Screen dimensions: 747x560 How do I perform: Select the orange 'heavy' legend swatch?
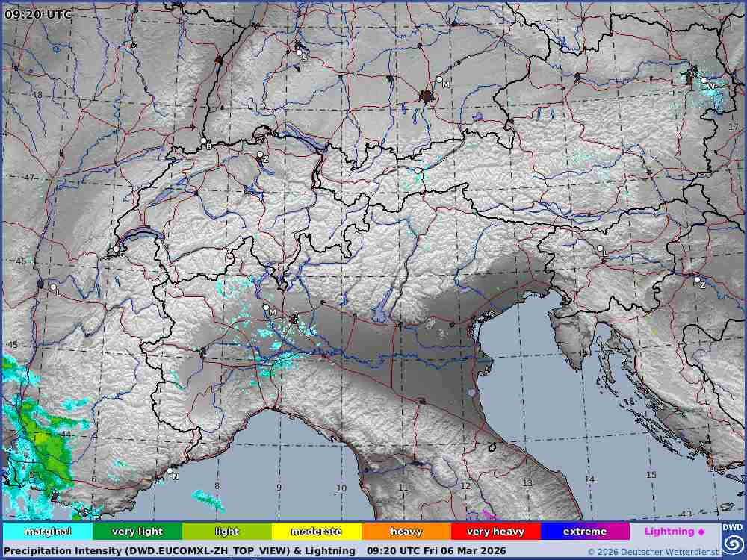pos(406,532)
